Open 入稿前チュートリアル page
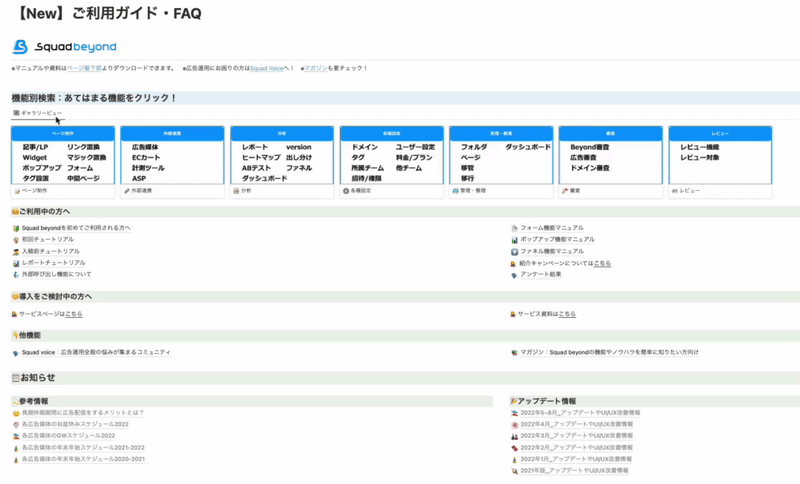This screenshot has width=800, height=484. 51,251
